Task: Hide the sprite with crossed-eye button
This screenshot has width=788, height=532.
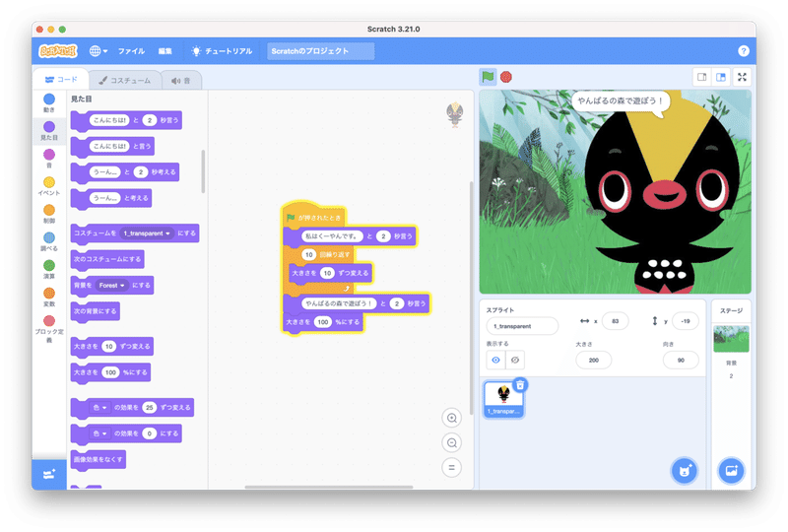Action: pos(515,360)
